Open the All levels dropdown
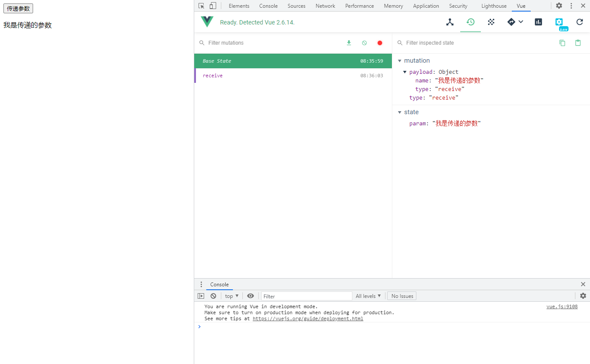 [x=368, y=296]
